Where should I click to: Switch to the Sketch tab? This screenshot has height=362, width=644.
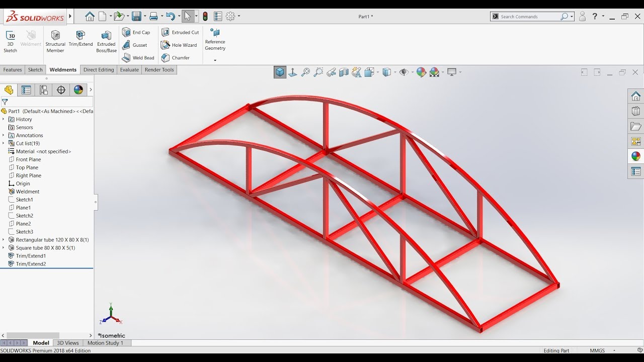(x=35, y=70)
